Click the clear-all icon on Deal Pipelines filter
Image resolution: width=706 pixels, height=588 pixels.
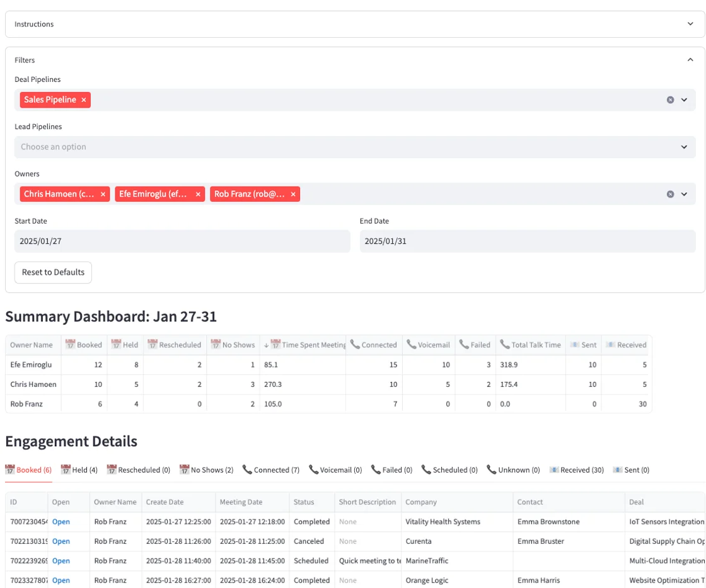click(670, 100)
